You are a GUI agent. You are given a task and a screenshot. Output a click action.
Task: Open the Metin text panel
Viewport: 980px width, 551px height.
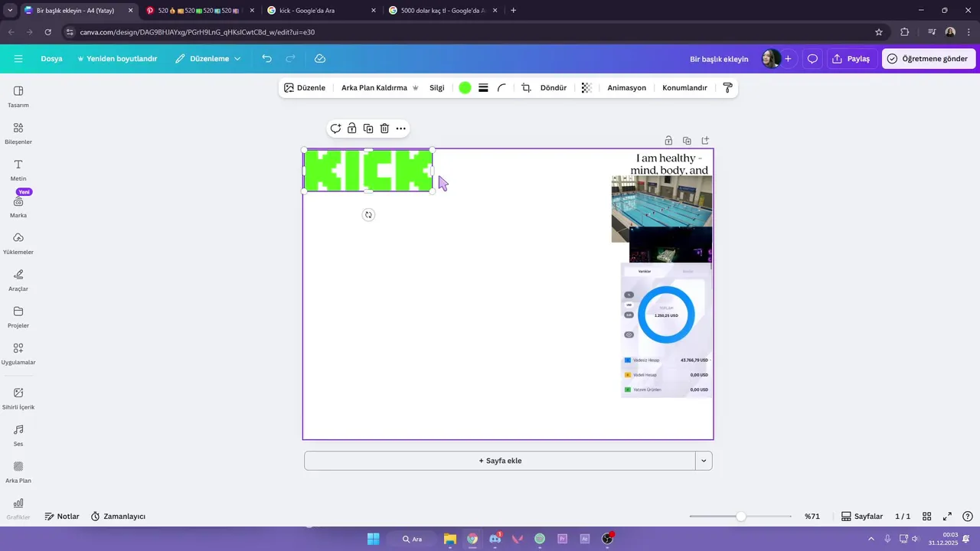click(x=18, y=170)
